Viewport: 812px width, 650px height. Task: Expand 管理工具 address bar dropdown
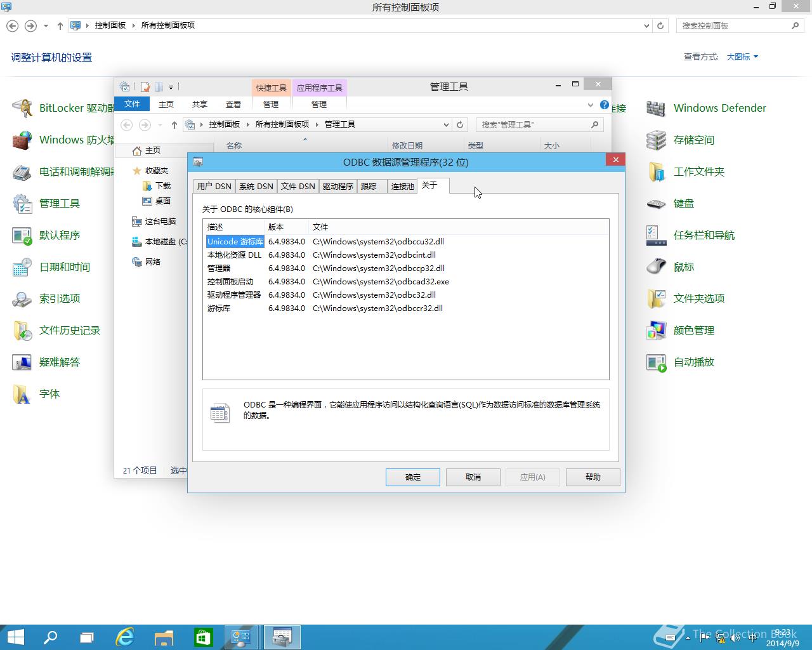coord(447,124)
